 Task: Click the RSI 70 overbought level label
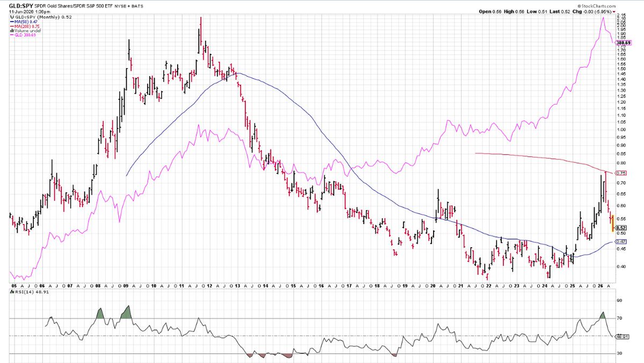tap(619, 318)
